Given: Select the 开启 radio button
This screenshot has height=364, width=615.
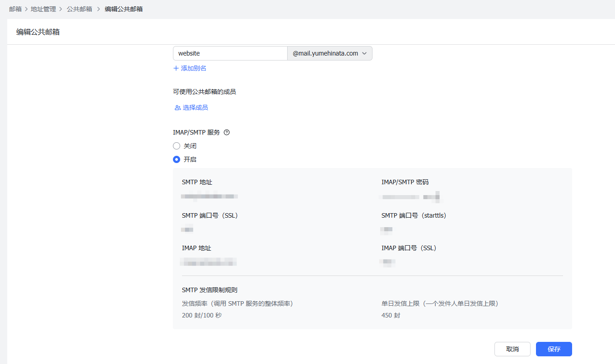Looking at the screenshot, I should tap(177, 159).
